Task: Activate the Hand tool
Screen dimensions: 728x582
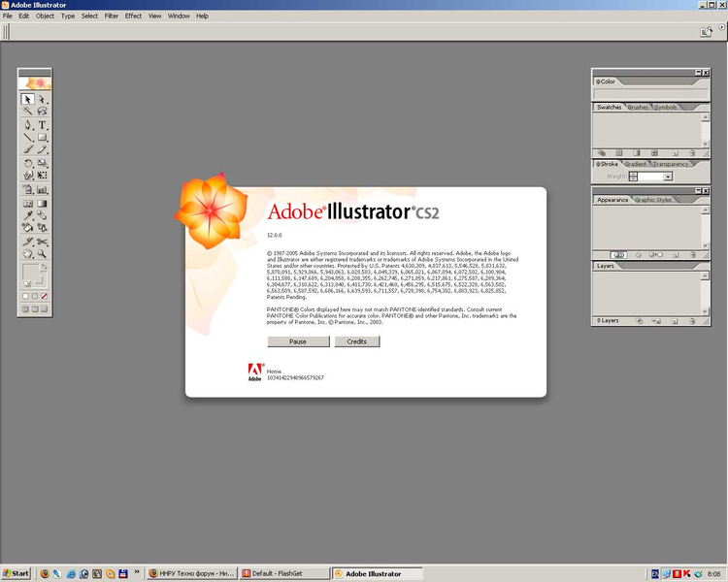Action: [x=27, y=254]
